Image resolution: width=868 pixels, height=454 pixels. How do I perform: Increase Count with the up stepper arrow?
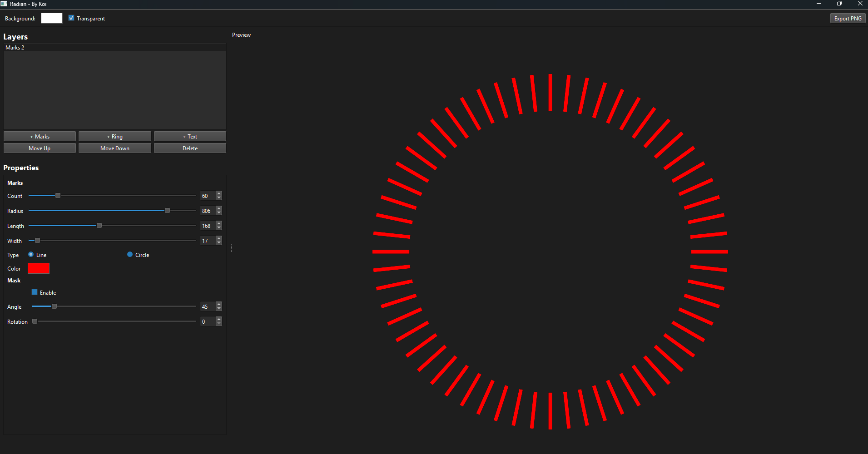point(219,193)
